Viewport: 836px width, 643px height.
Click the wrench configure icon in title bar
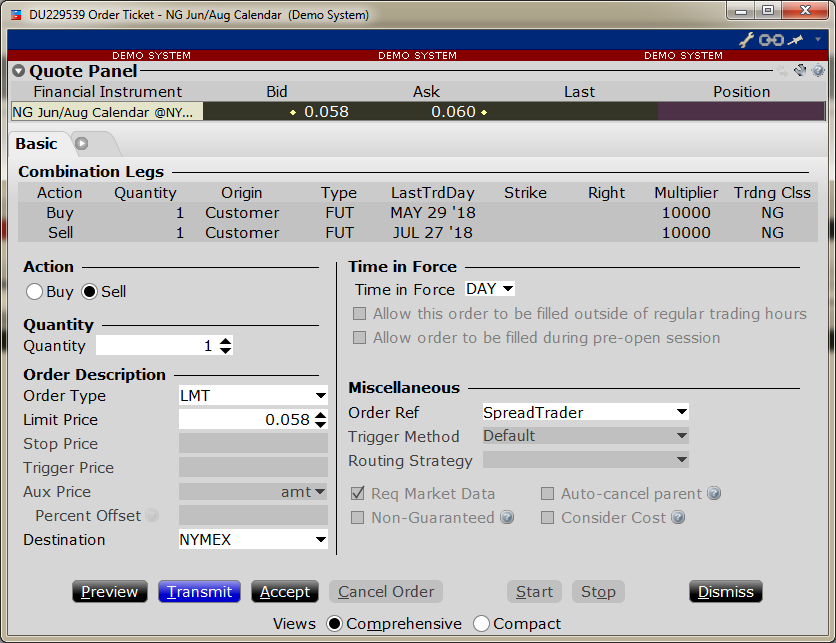point(746,40)
